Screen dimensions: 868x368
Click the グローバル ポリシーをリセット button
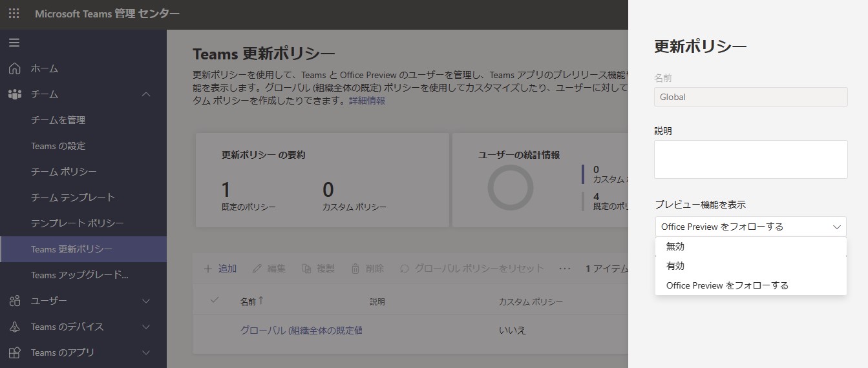coord(472,269)
